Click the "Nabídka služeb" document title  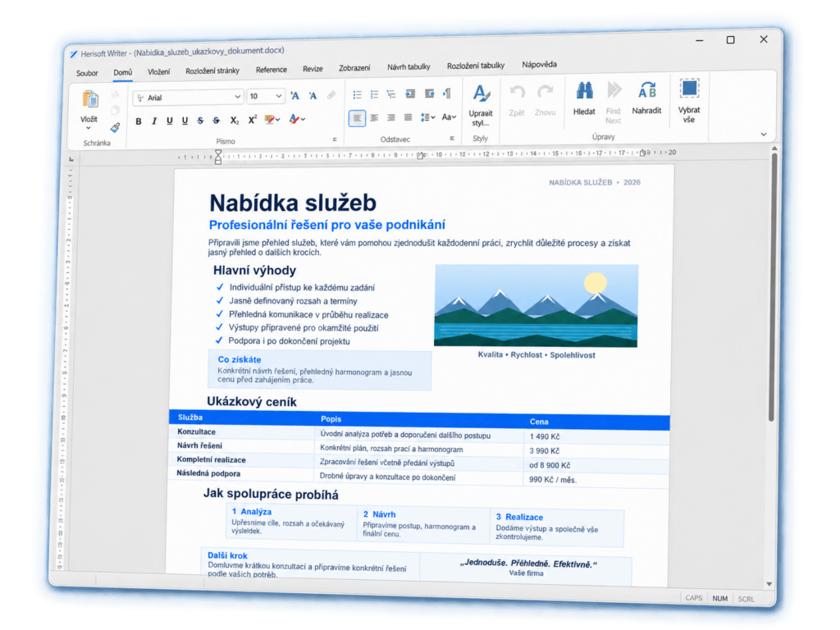(293, 203)
